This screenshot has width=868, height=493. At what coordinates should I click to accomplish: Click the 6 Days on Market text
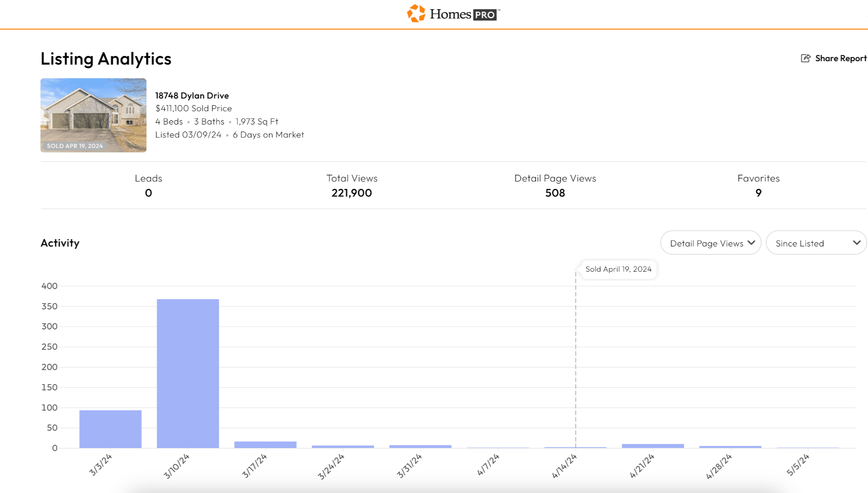pos(268,135)
